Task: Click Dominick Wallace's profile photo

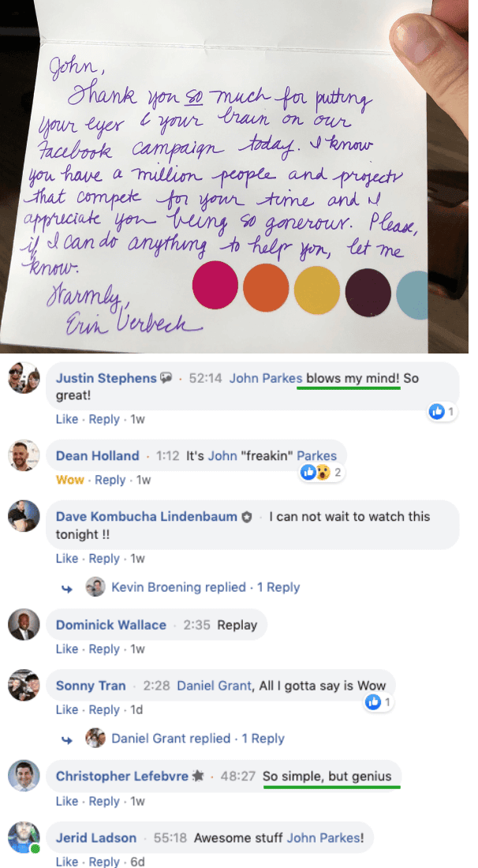Action: click(x=24, y=624)
